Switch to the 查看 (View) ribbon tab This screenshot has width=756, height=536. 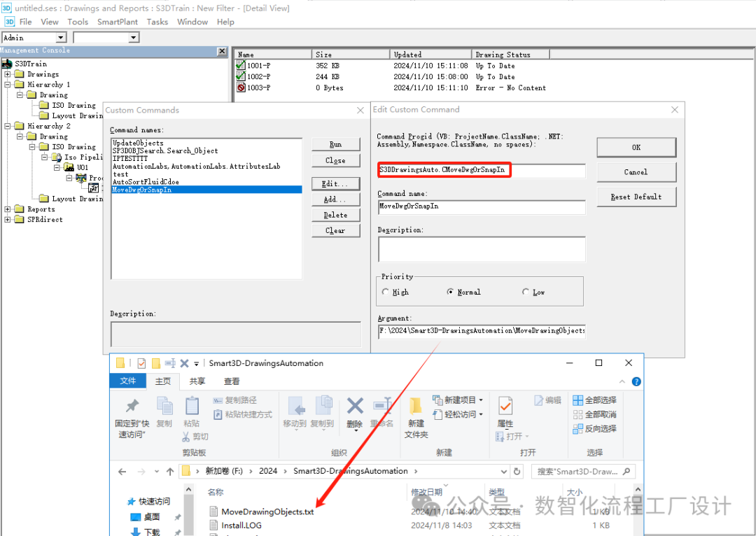point(232,381)
